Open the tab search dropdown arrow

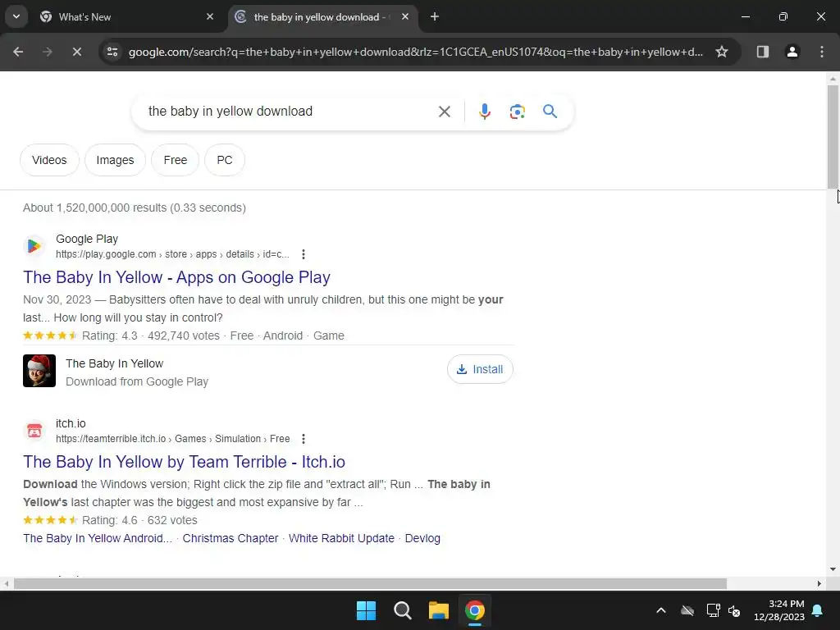pos(16,16)
